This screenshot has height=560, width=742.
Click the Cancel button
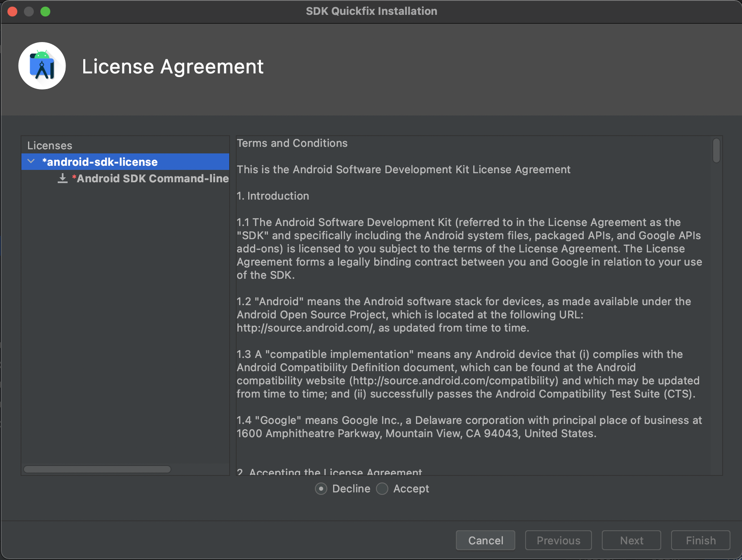[x=486, y=540]
